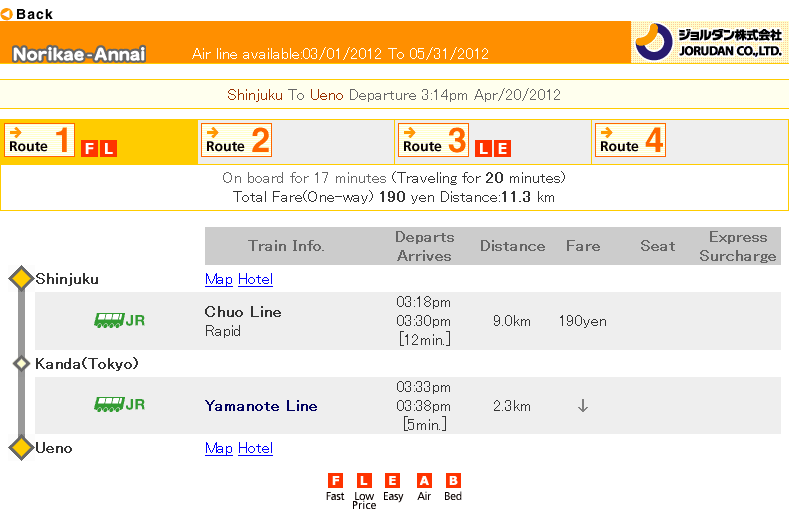Click the '03:33pm' departure time from Kanda
The width and height of the screenshot is (790, 519).
click(424, 387)
